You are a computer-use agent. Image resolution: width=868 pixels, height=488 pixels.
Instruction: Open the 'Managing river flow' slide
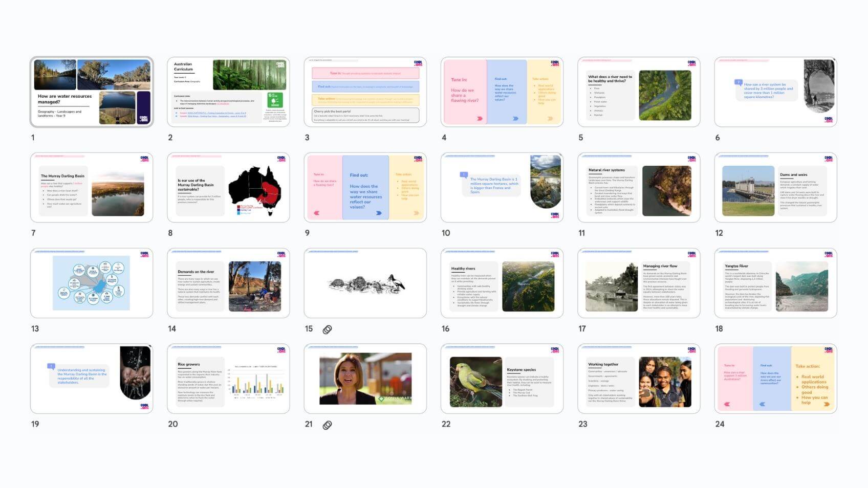point(639,283)
